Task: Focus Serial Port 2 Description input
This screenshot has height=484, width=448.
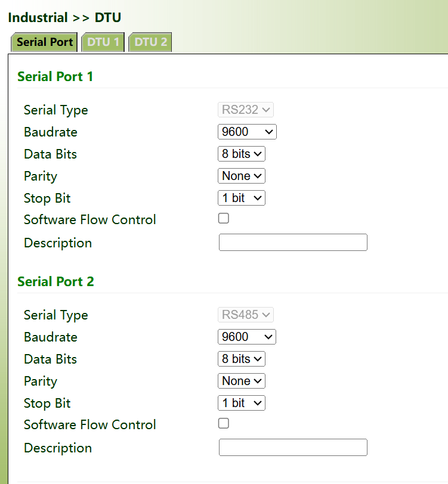Action: tap(293, 448)
